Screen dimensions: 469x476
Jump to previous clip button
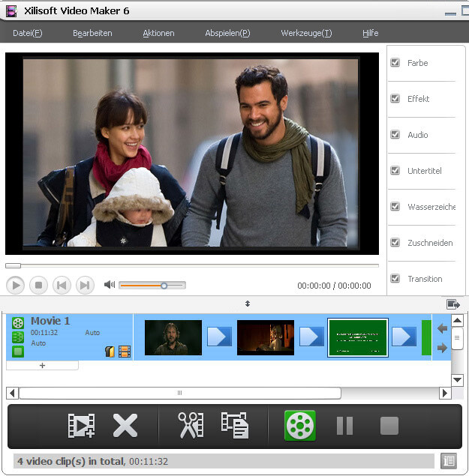click(62, 286)
